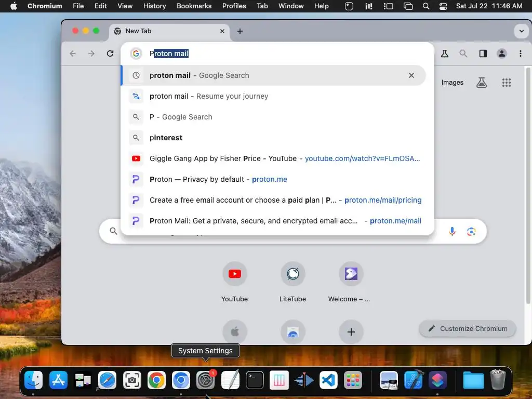
Task: Open Xcode from the dock
Action: point(413,380)
